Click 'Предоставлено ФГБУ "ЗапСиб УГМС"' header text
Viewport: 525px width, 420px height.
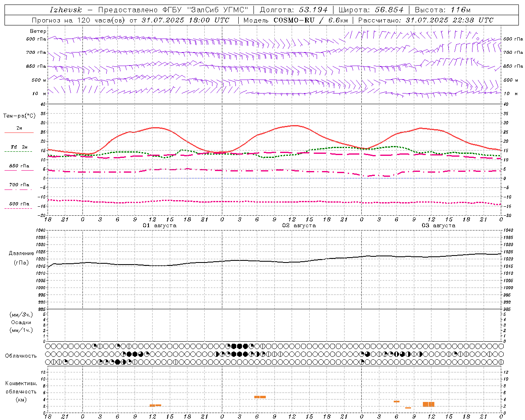click(x=173, y=10)
